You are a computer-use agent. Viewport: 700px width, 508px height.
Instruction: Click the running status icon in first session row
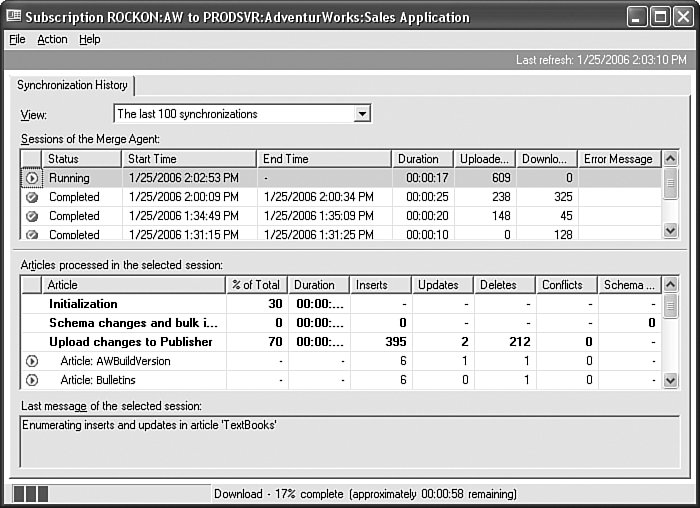[x=32, y=178]
